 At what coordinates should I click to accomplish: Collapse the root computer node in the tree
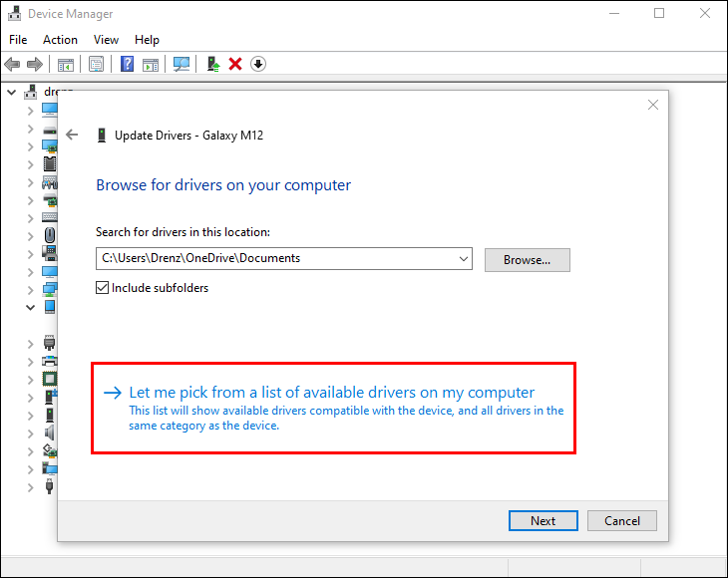pos(11,92)
